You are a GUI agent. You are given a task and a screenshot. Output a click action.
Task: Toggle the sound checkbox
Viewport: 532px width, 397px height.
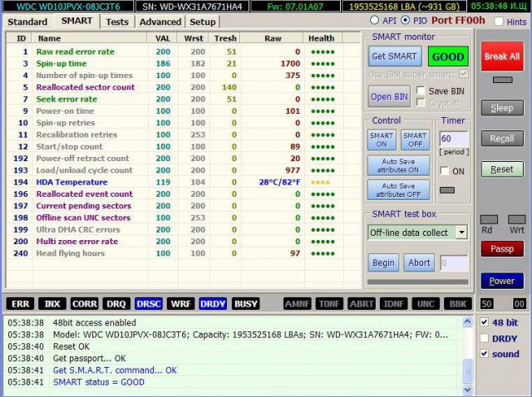[x=485, y=354]
